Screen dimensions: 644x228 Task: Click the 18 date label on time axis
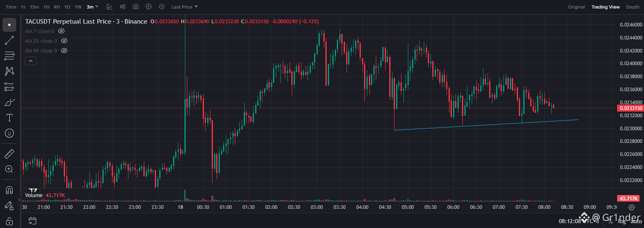pyautogui.click(x=180, y=207)
